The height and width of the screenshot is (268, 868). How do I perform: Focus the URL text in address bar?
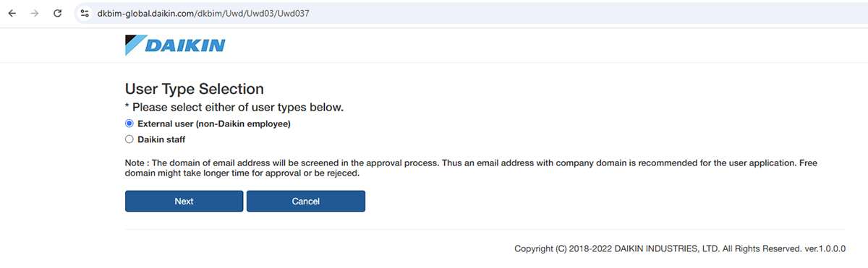coord(206,13)
